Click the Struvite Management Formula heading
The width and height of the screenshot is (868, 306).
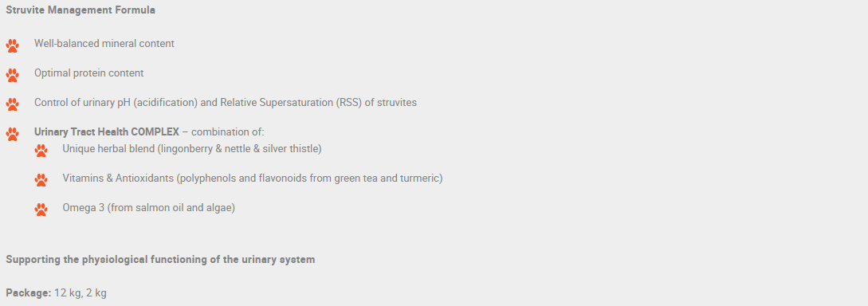point(81,10)
